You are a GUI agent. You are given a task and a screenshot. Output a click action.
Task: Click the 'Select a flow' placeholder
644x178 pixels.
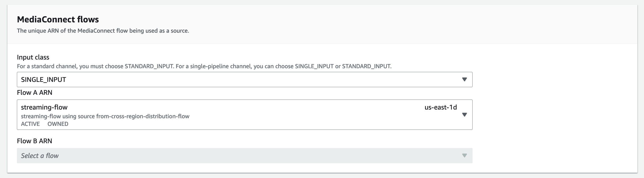[x=40, y=156]
